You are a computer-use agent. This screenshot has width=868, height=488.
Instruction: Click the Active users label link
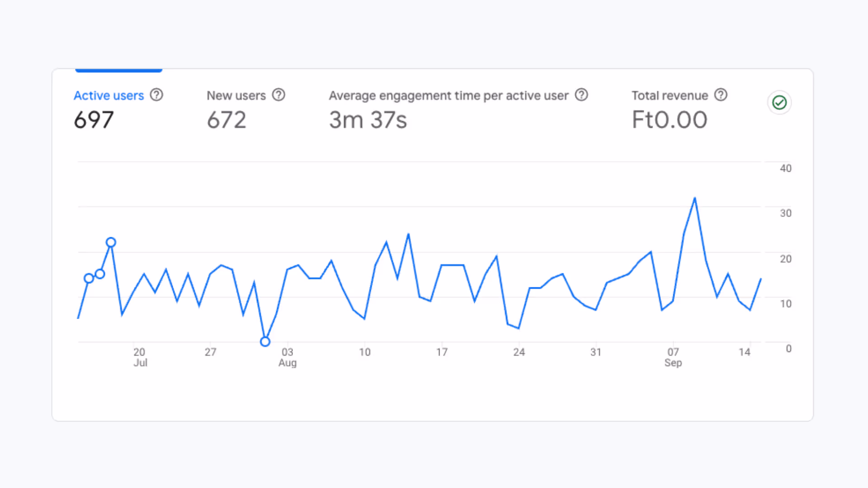108,95
